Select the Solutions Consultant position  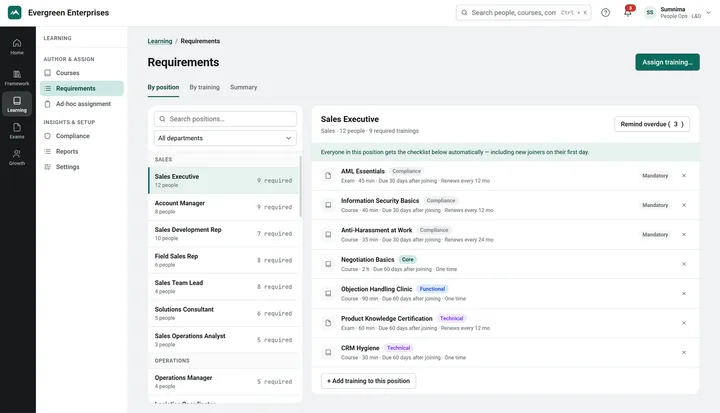(223, 313)
